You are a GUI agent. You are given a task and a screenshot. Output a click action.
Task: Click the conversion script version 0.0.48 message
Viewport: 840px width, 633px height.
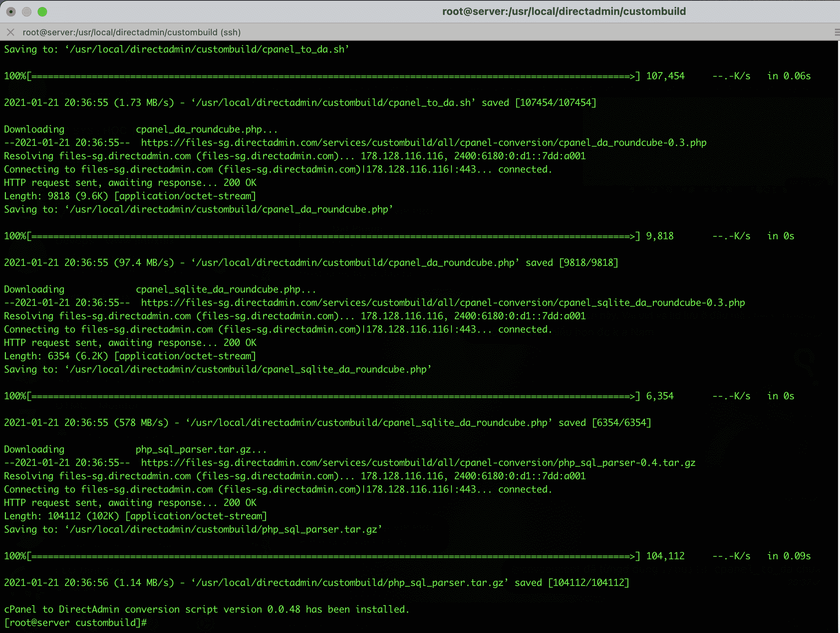tap(207, 609)
